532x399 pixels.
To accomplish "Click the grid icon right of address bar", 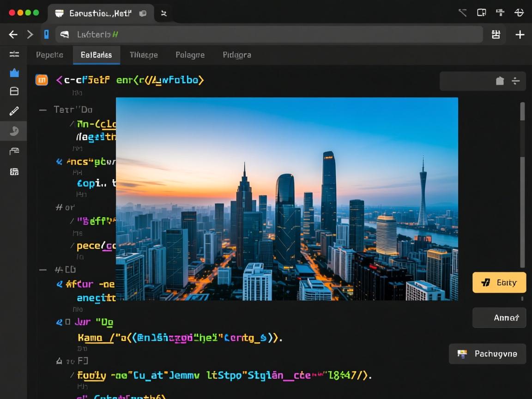I will pyautogui.click(x=496, y=35).
